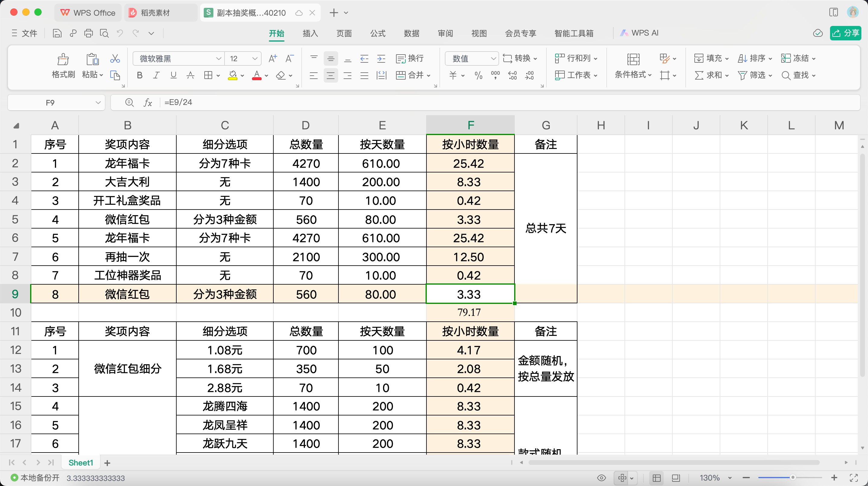Click the strikethrough text icon
The image size is (868, 486).
click(190, 75)
